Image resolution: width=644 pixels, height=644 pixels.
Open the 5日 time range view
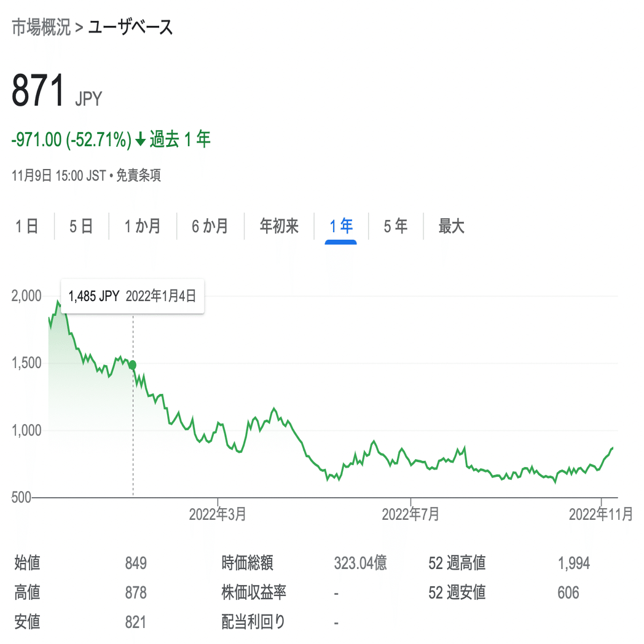pos(79,226)
